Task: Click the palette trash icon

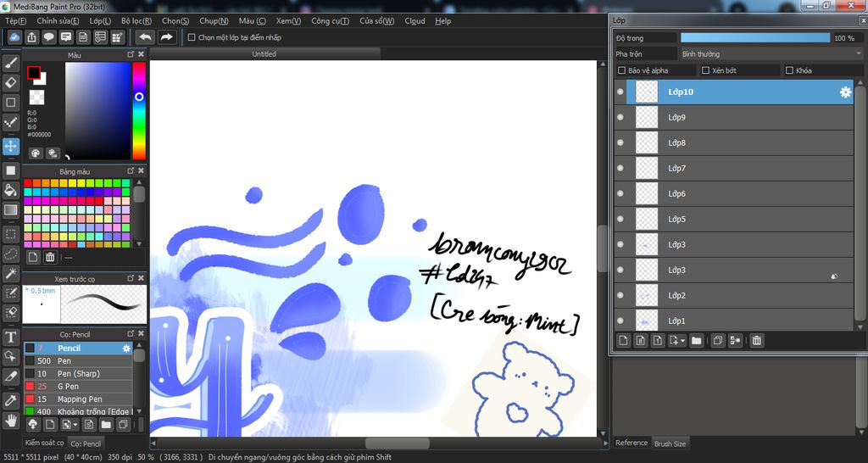Action: tap(50, 256)
